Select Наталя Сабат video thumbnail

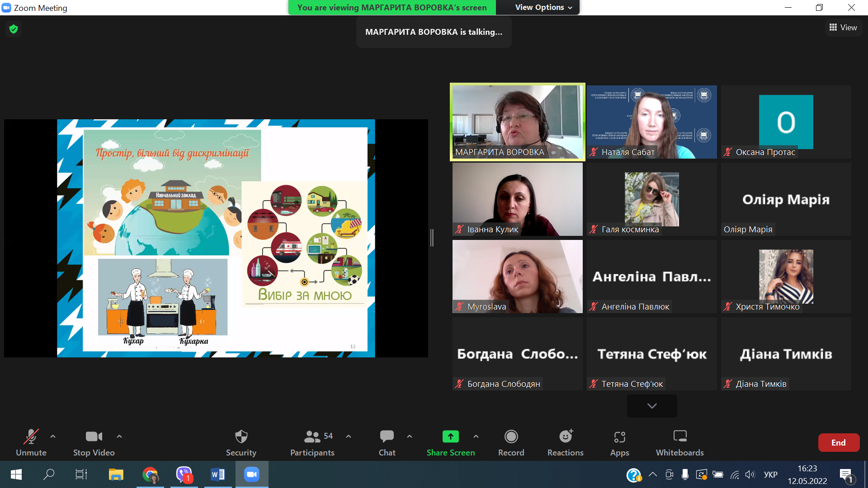point(651,122)
